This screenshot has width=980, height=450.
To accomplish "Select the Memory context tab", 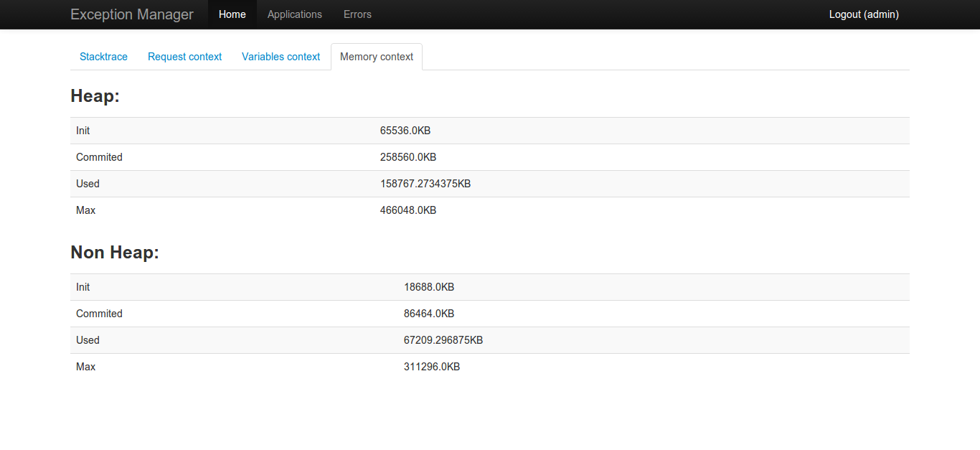I will [x=377, y=57].
